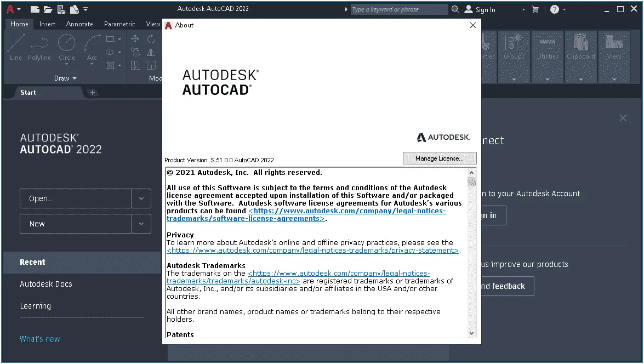Select the Rotate tool icon
This screenshot has width=644, height=364.
coord(151,39)
